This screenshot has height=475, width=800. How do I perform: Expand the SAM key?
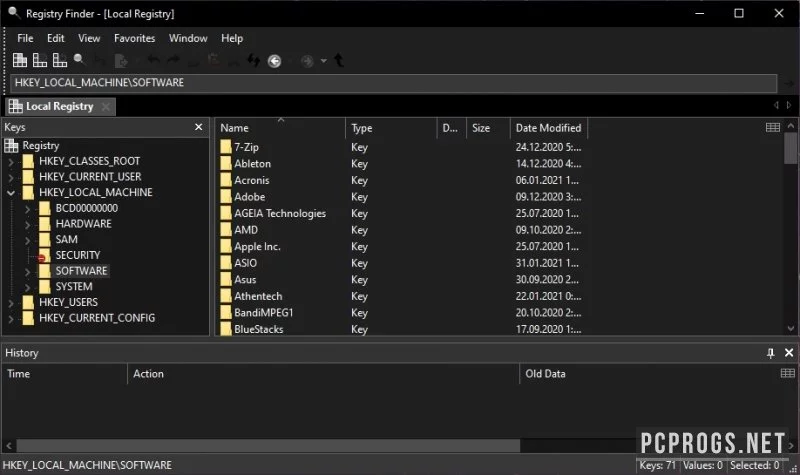tap(28, 240)
